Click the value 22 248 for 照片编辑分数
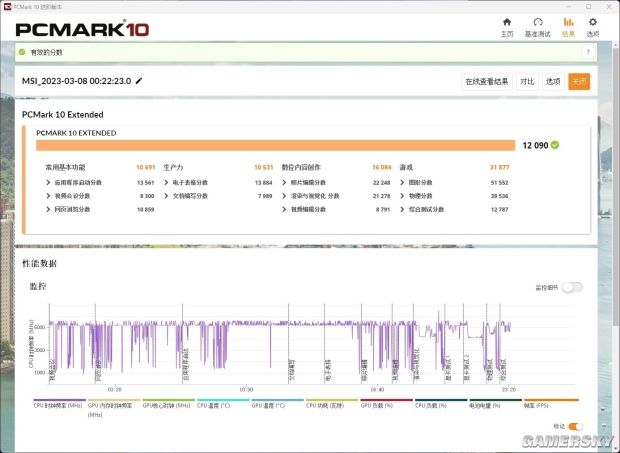This screenshot has width=620, height=453. click(x=382, y=183)
